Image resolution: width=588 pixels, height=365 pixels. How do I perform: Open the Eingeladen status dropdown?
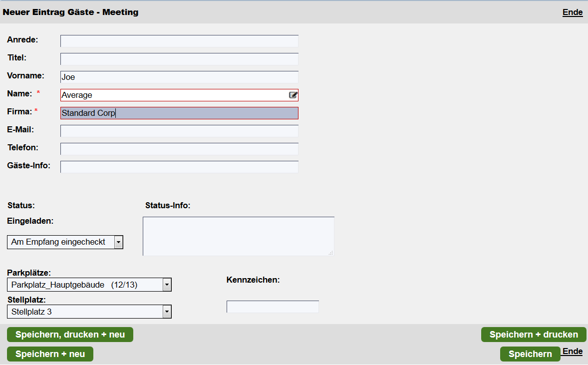tap(65, 242)
